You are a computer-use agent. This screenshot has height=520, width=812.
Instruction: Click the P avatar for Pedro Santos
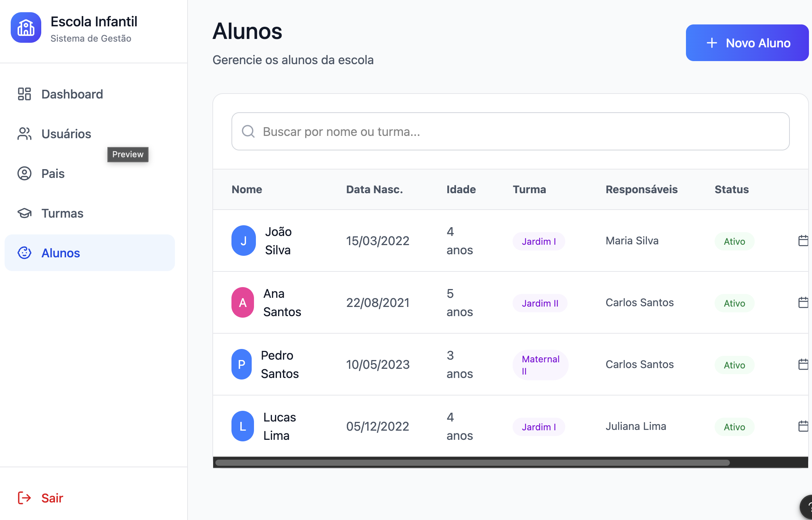242,364
